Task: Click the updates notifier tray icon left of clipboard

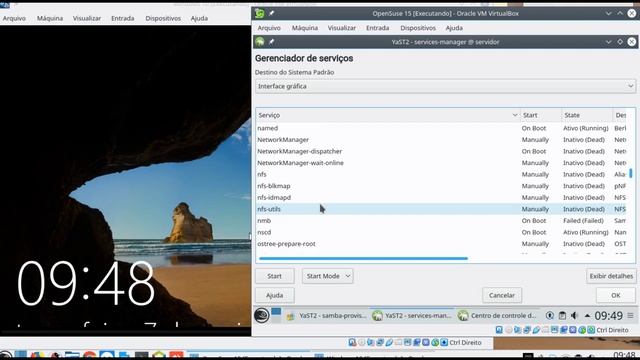Action: click(550, 316)
